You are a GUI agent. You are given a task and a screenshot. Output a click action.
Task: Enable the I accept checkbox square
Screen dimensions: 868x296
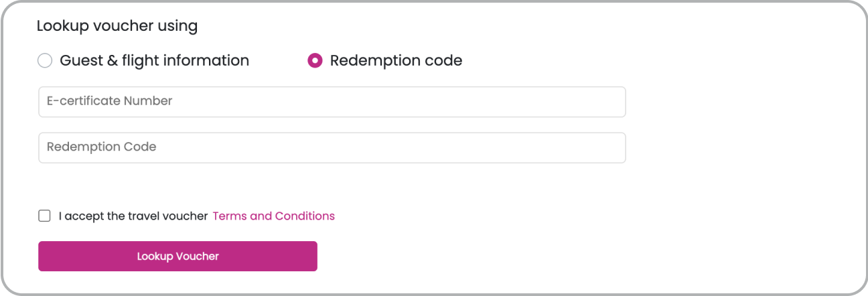(x=45, y=216)
